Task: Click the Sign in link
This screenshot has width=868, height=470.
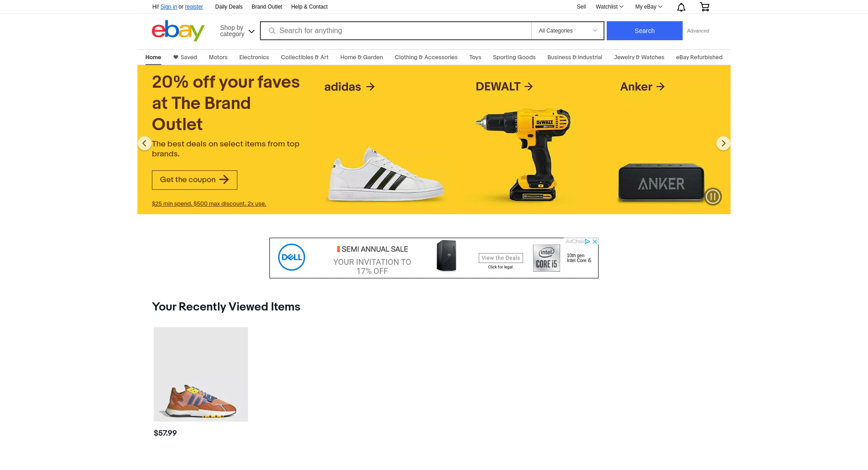Action: (169, 7)
